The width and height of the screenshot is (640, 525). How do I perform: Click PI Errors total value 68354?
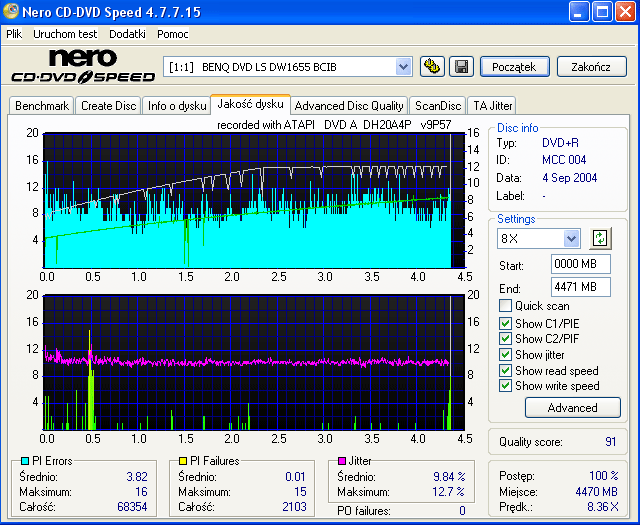(132, 507)
